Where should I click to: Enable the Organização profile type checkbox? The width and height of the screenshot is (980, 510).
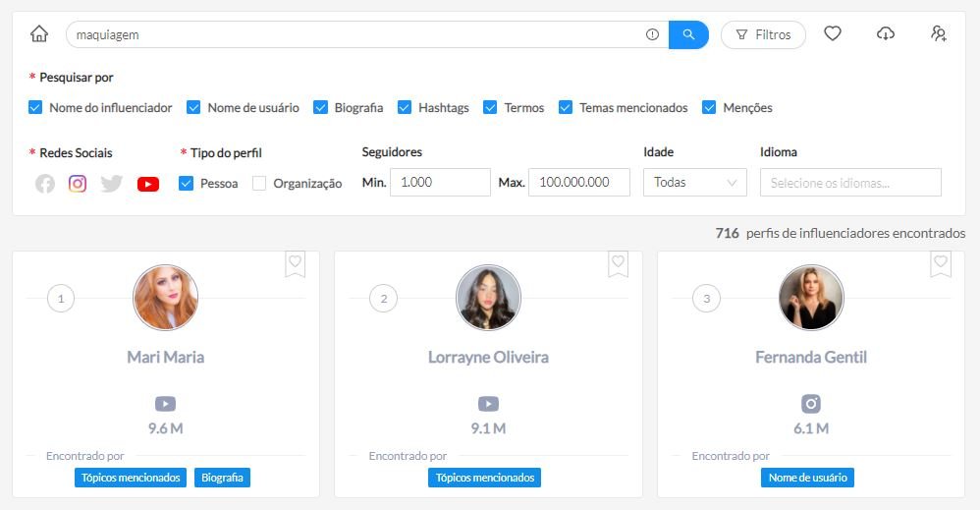click(259, 184)
